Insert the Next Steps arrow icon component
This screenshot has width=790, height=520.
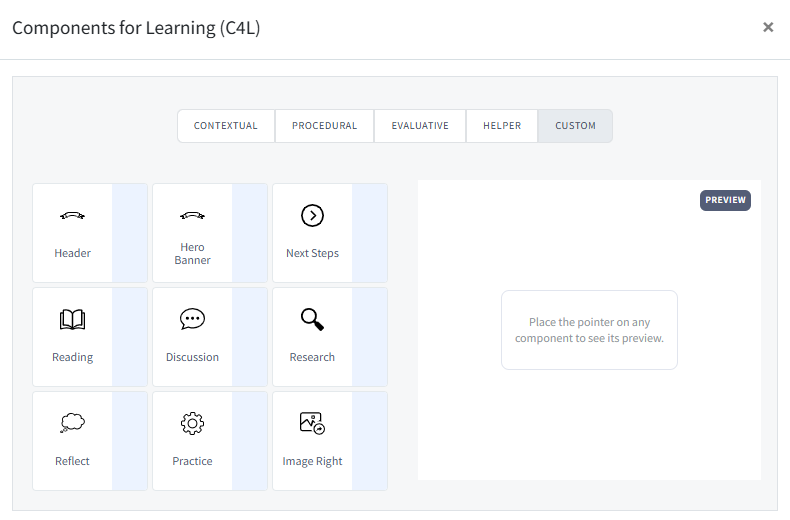click(x=312, y=216)
